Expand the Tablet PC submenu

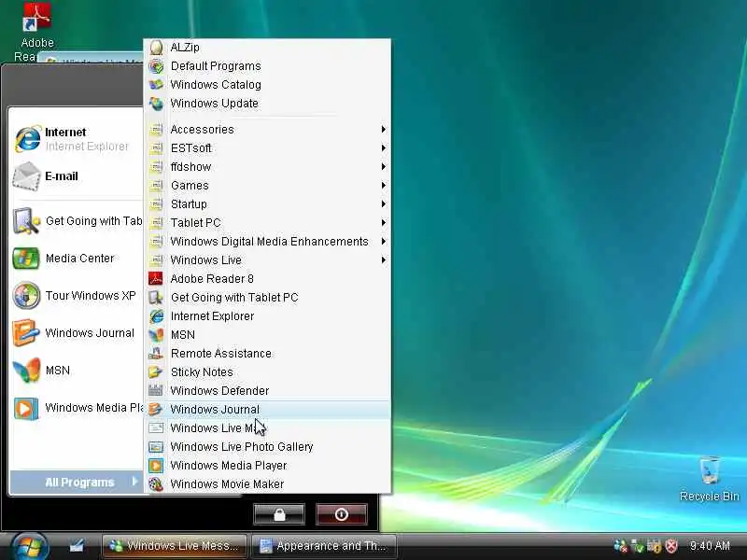pos(268,222)
